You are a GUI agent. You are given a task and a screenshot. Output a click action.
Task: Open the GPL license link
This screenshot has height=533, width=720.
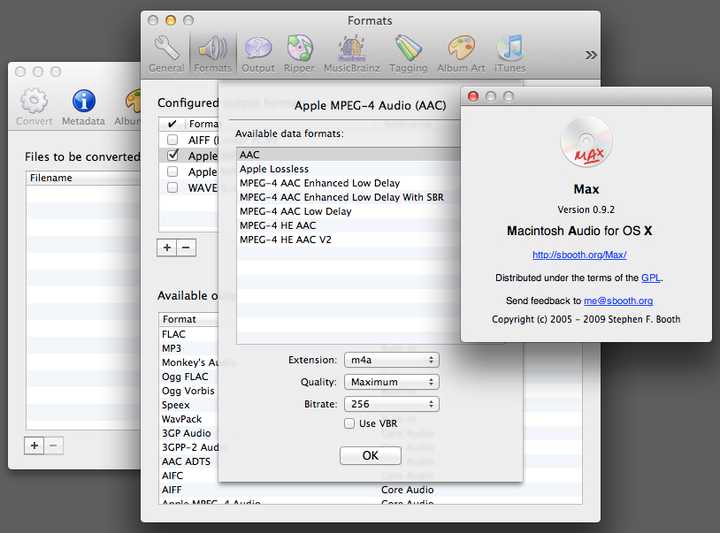pos(651,277)
